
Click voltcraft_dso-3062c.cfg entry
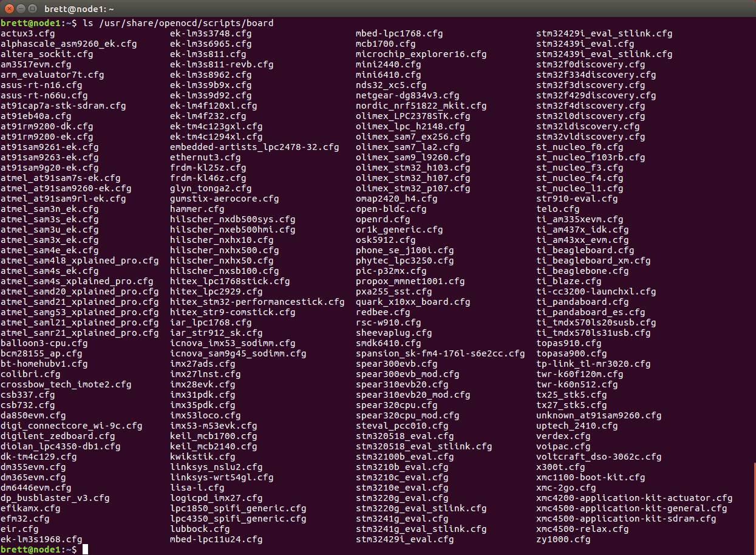[599, 457]
